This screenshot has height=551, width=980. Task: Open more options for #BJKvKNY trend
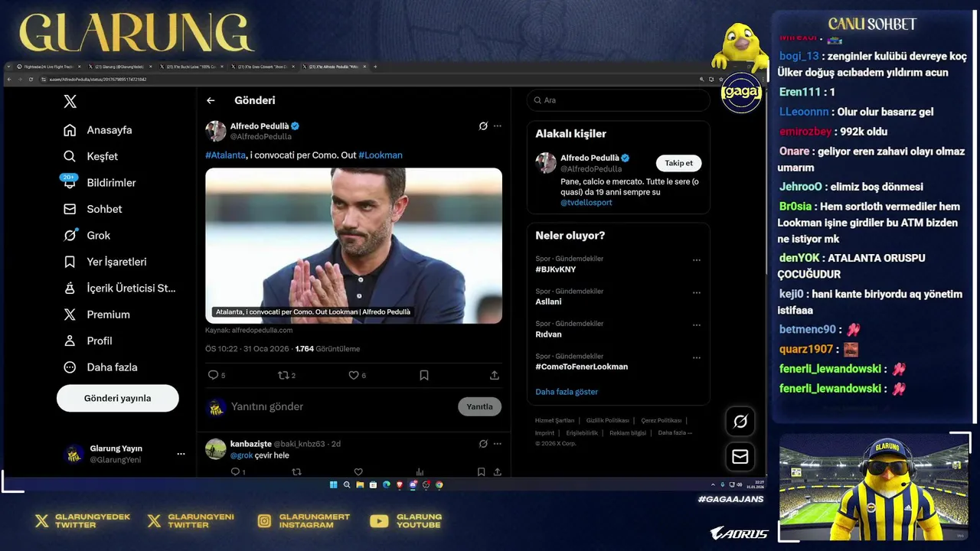(x=697, y=260)
